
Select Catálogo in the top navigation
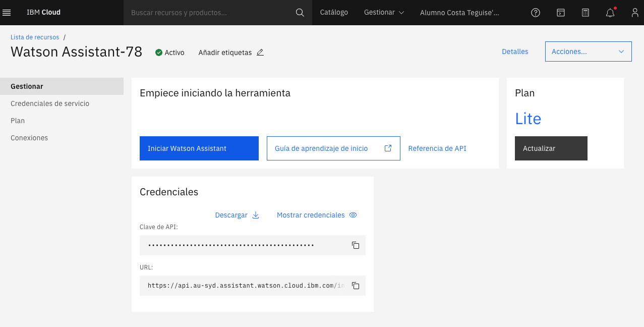(x=334, y=12)
